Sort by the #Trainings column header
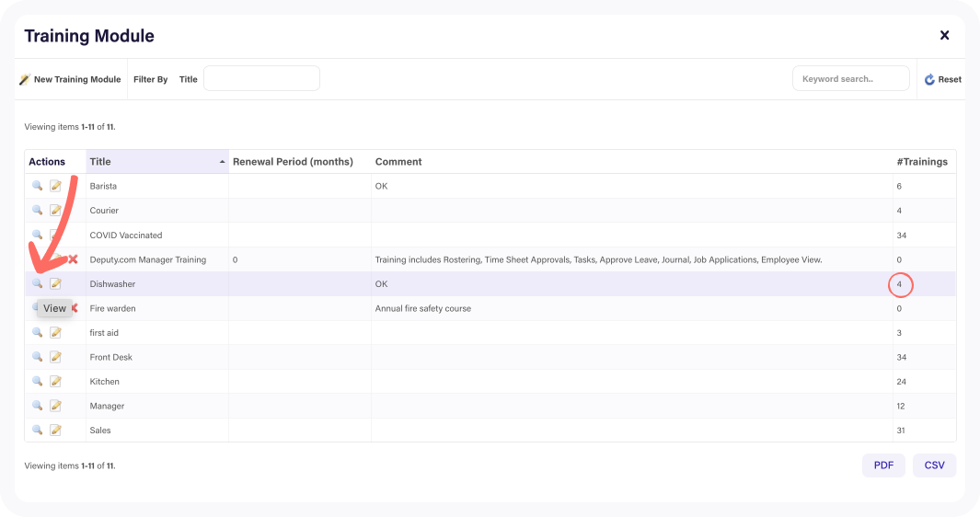This screenshot has width=980, height=517. coord(922,162)
